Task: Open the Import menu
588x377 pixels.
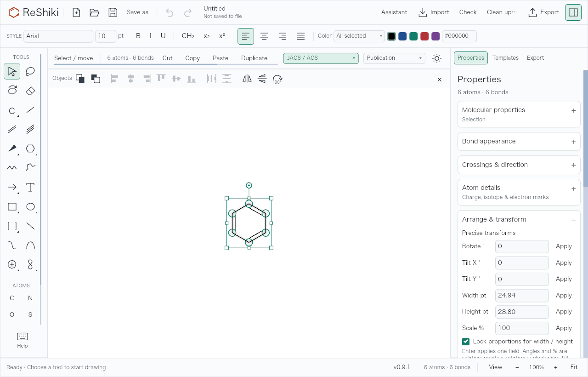Action: point(434,12)
